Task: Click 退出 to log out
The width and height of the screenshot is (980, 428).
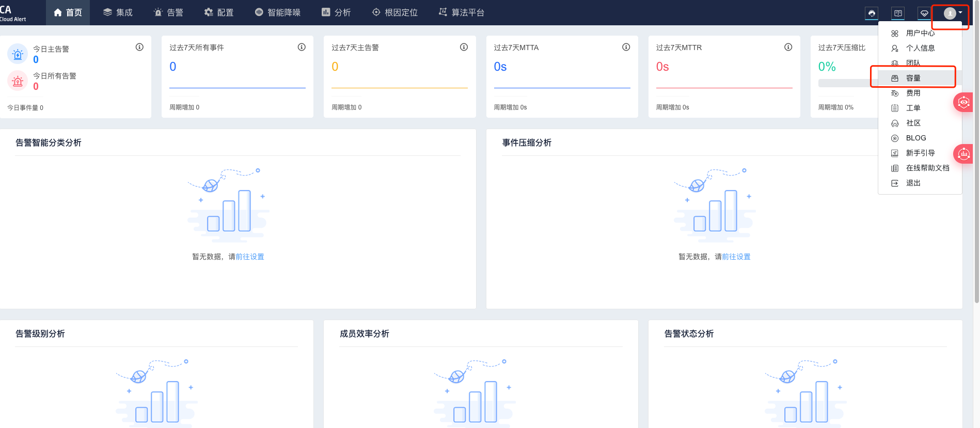Action: click(920, 183)
